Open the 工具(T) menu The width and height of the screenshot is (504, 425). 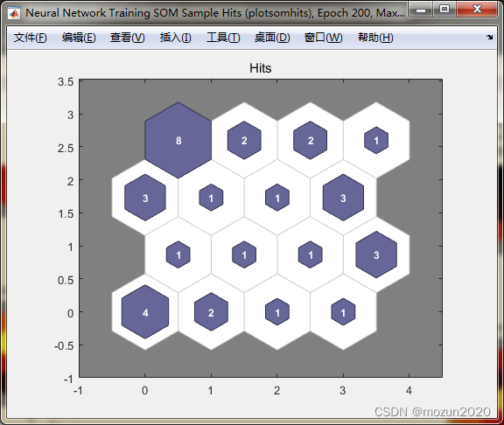223,38
